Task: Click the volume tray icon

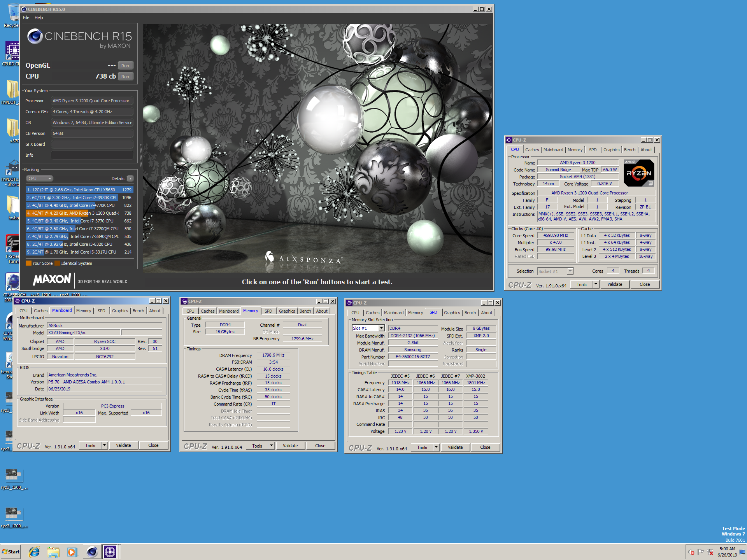Action: [691, 552]
